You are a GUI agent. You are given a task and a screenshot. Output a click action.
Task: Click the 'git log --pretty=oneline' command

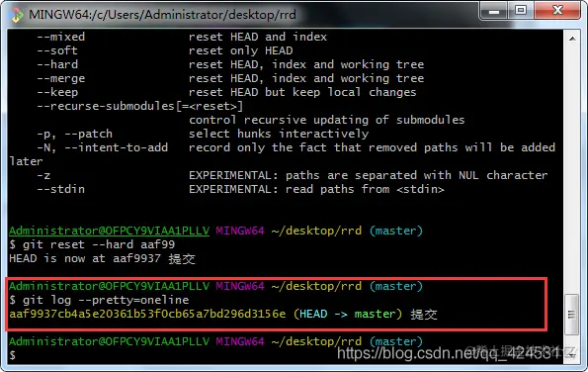click(106, 300)
